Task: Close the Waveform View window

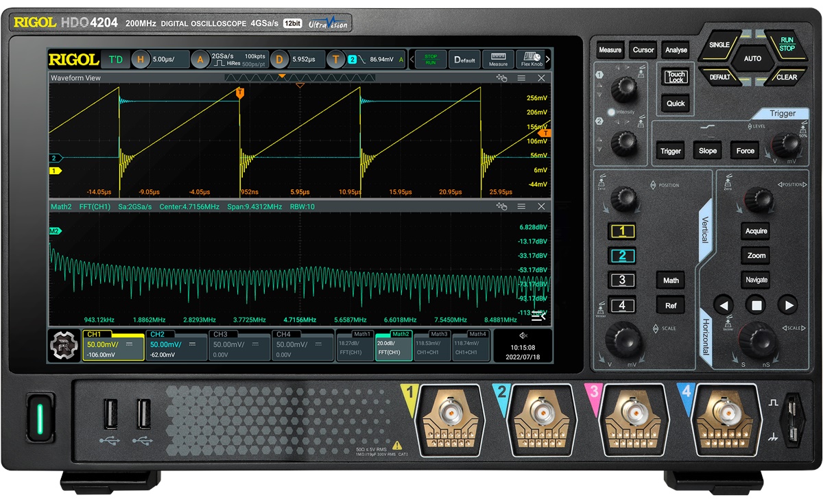Action: pos(542,78)
